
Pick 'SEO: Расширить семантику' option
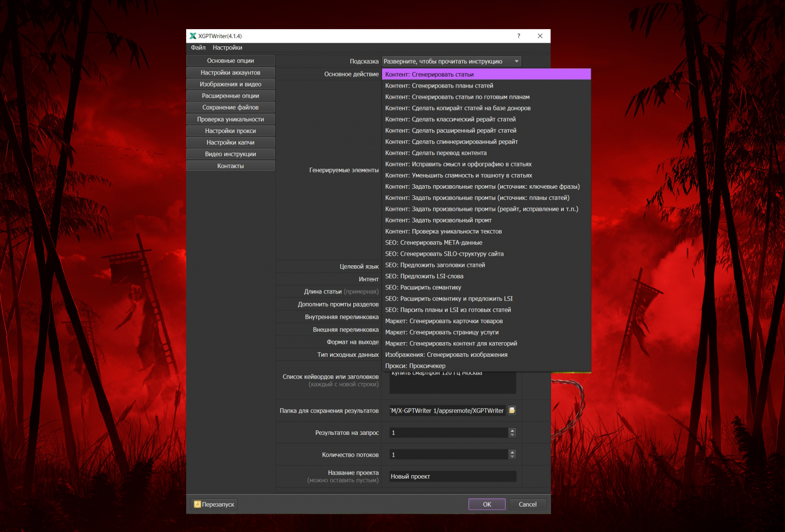point(487,287)
